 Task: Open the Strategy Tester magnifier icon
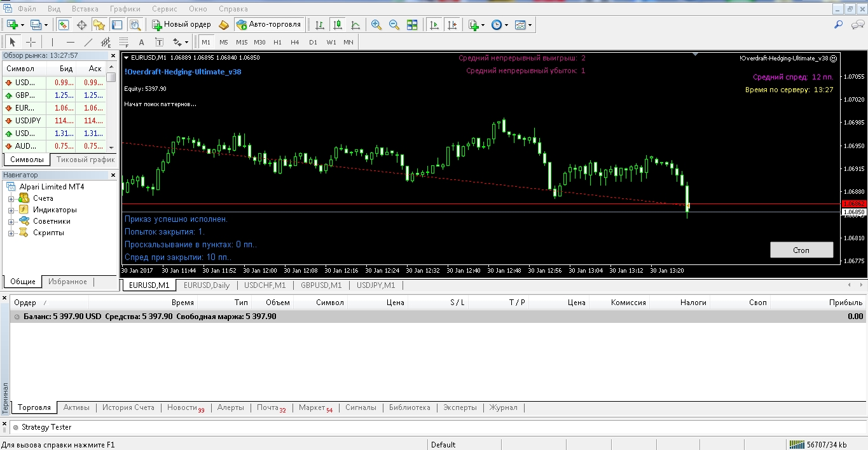click(x=135, y=25)
